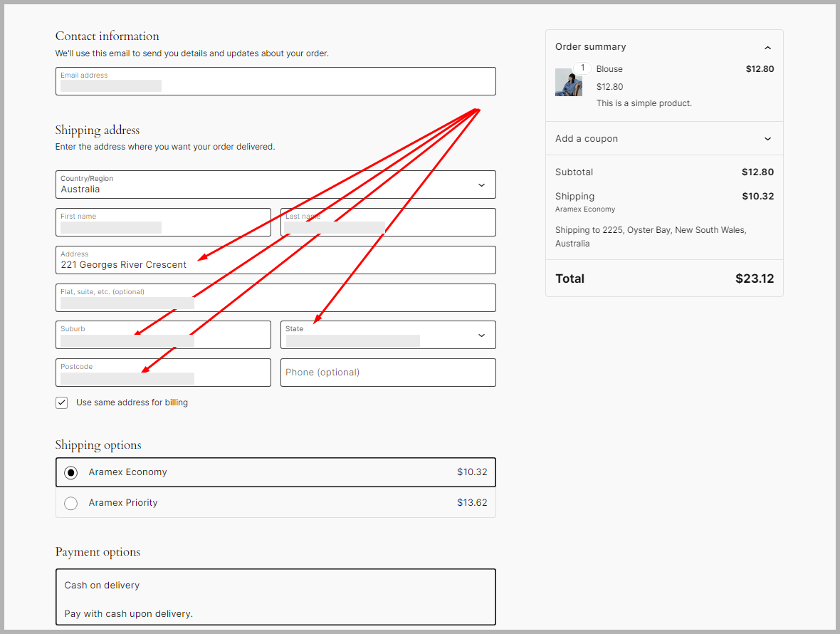This screenshot has width=840, height=634.
Task: Click the quantity badge on Blouse image
Action: pos(582,68)
